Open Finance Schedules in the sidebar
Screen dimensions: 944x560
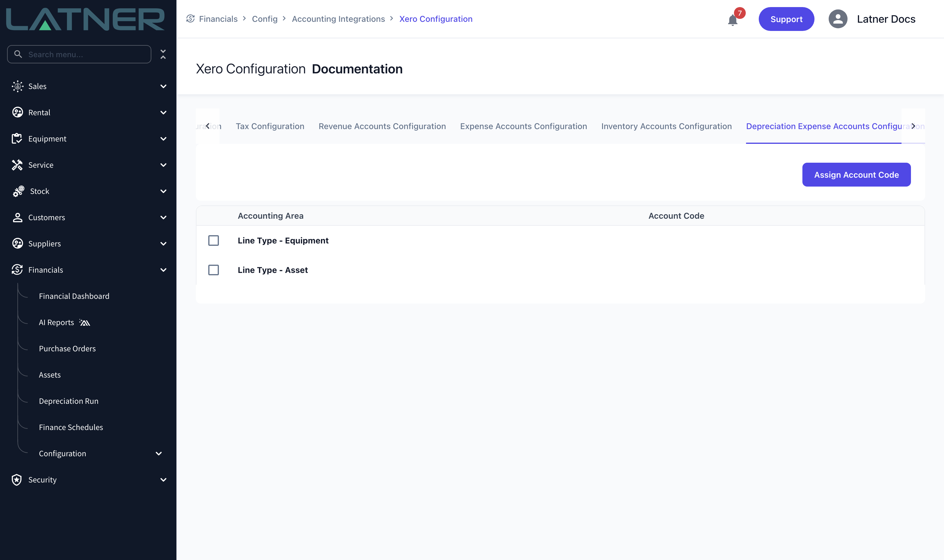71,427
